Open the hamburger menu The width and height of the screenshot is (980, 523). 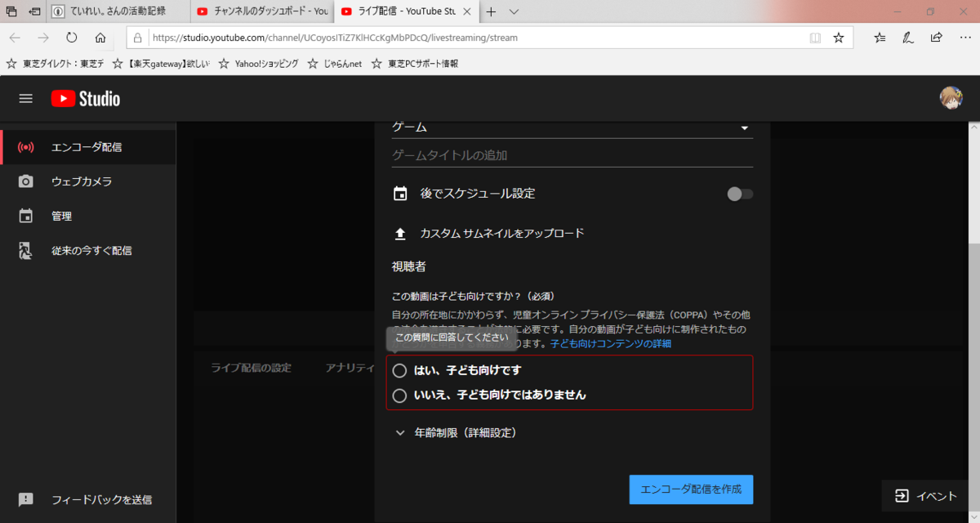(x=25, y=98)
